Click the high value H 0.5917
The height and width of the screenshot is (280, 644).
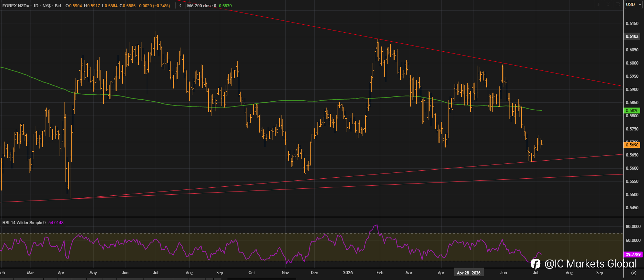[x=92, y=6]
